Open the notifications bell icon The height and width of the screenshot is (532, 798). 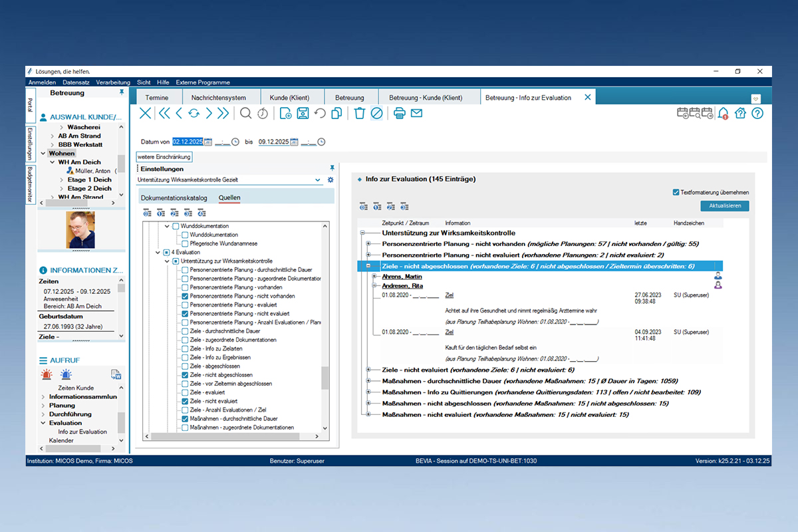coord(723,113)
